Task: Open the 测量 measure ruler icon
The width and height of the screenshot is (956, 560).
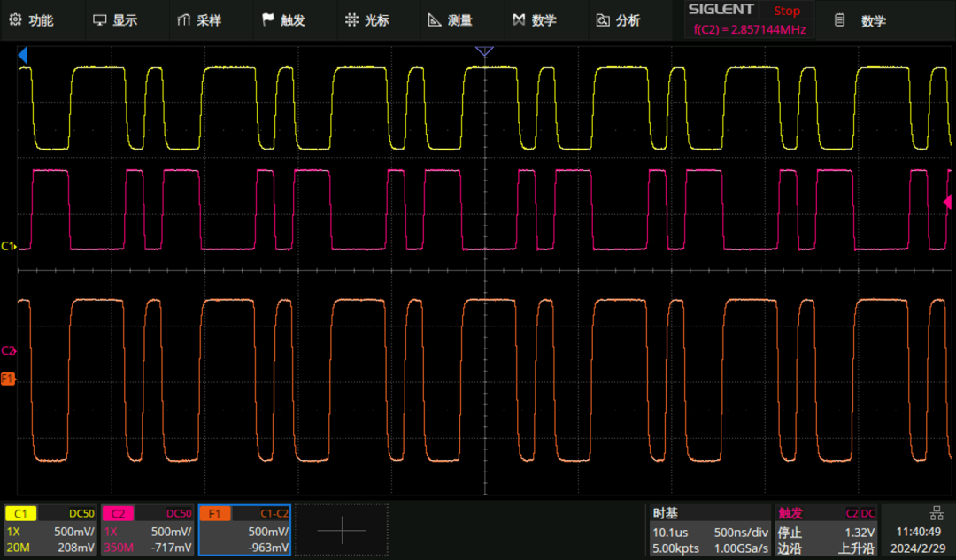Action: click(x=435, y=20)
